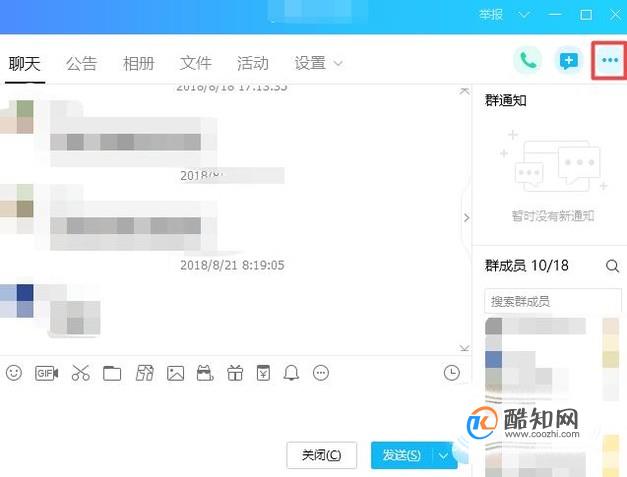Viewport: 627px width, 477px height.
Task: Click the blue create discussion chat icon
Action: [569, 60]
